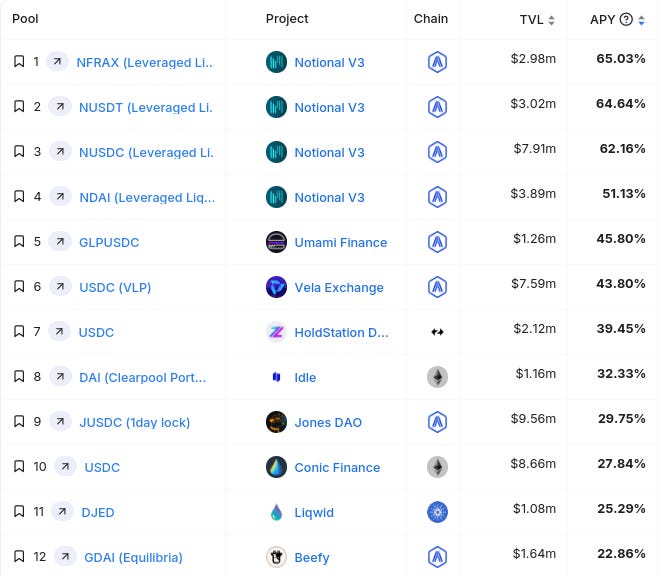The height and width of the screenshot is (576, 660).
Task: Open Liqwid project link
Action: (x=314, y=512)
